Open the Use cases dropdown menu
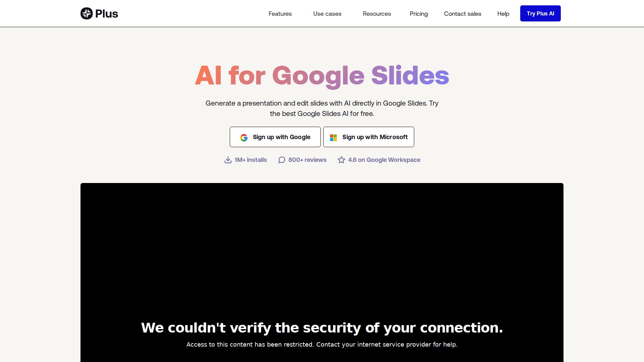 pos(327,14)
